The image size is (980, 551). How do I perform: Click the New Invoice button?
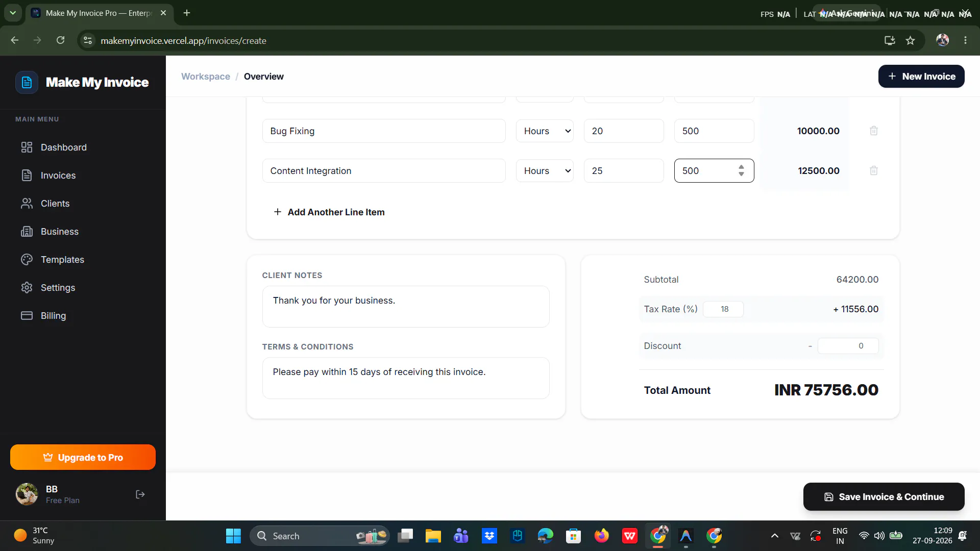pos(921,77)
